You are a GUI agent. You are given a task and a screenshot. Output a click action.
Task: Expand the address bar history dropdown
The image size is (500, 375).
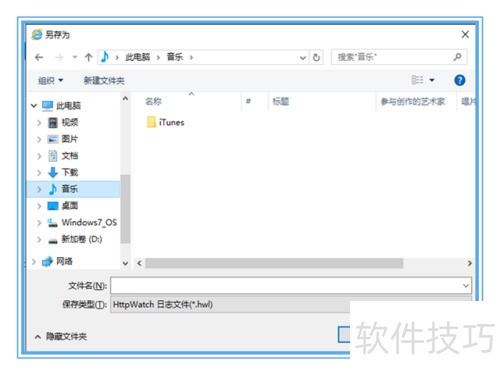point(303,58)
